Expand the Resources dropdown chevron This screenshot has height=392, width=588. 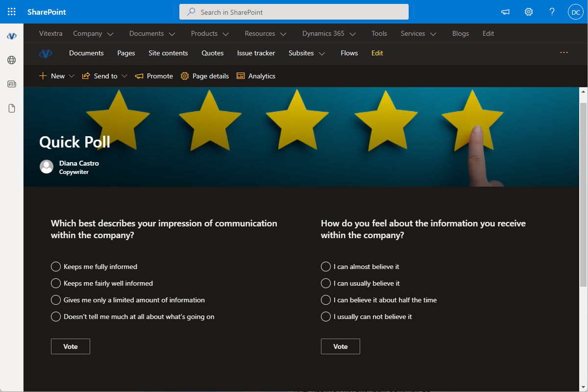point(284,34)
